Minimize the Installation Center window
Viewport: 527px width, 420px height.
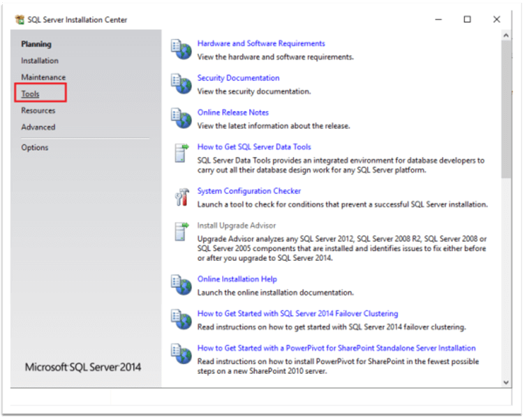click(x=438, y=20)
